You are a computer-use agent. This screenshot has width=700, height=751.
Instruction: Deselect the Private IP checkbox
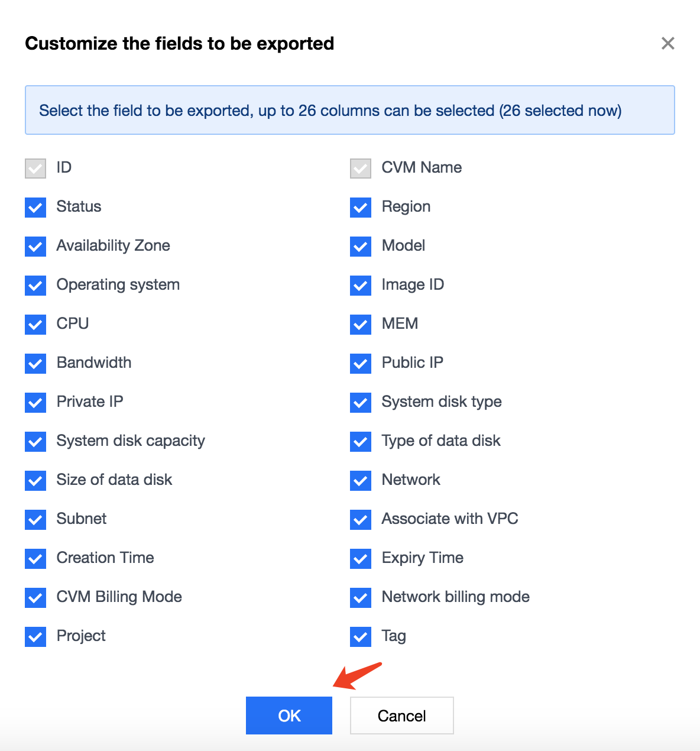click(35, 402)
